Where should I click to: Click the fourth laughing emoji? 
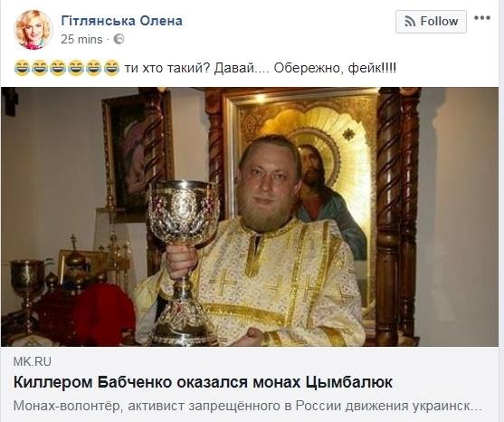click(76, 68)
